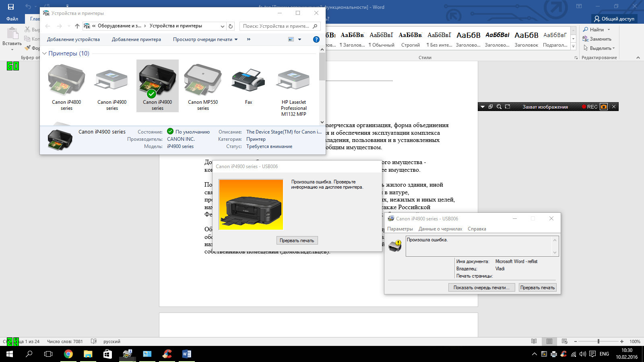Open the view options dropdown arrow
This screenshot has width=644, height=362.
point(299,39)
